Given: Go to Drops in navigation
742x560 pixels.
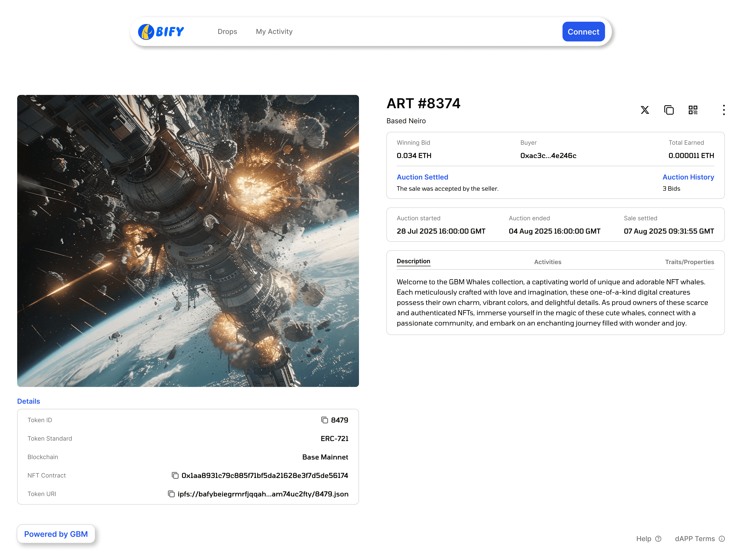Looking at the screenshot, I should click(x=227, y=32).
